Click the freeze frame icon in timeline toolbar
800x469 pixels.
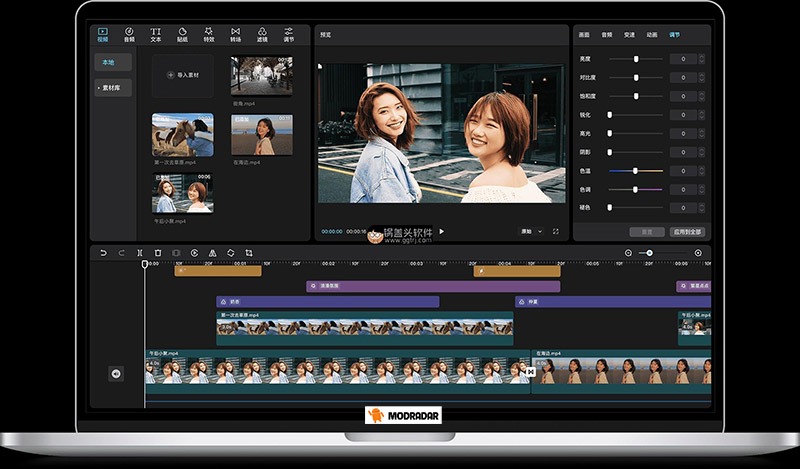point(176,253)
